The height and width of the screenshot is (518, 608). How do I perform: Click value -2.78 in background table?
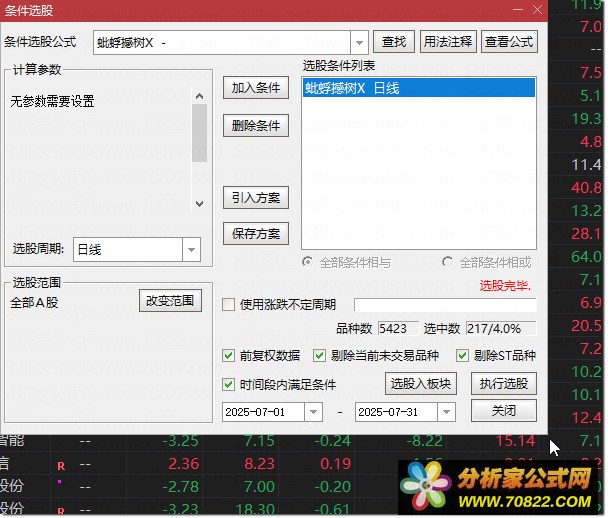[x=180, y=487]
